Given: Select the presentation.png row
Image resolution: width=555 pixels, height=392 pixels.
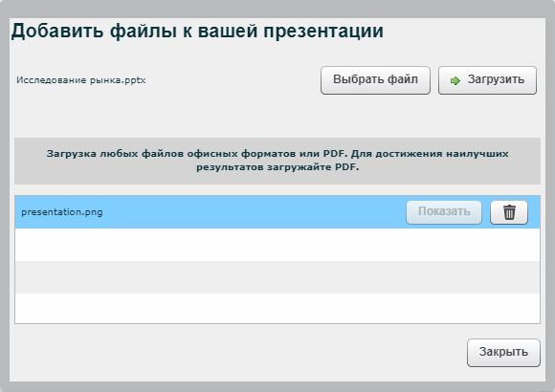Looking at the screenshot, I should tap(277, 212).
